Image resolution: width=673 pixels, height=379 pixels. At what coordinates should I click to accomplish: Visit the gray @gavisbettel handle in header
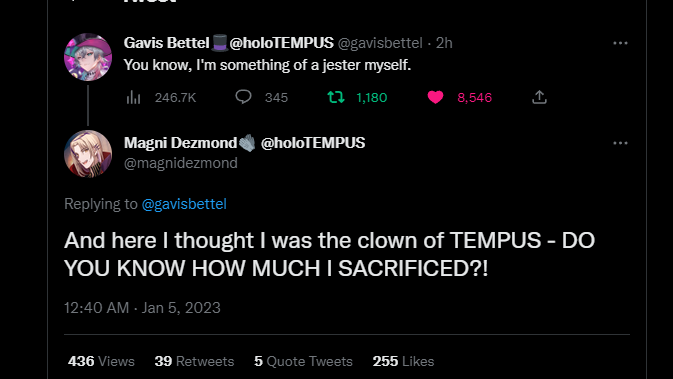point(380,43)
